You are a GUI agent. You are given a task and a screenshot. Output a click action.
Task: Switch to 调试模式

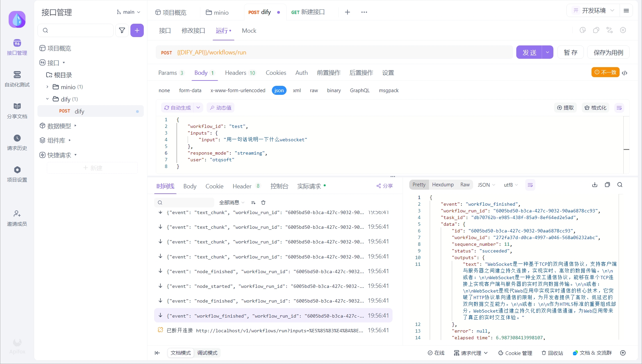pyautogui.click(x=207, y=353)
